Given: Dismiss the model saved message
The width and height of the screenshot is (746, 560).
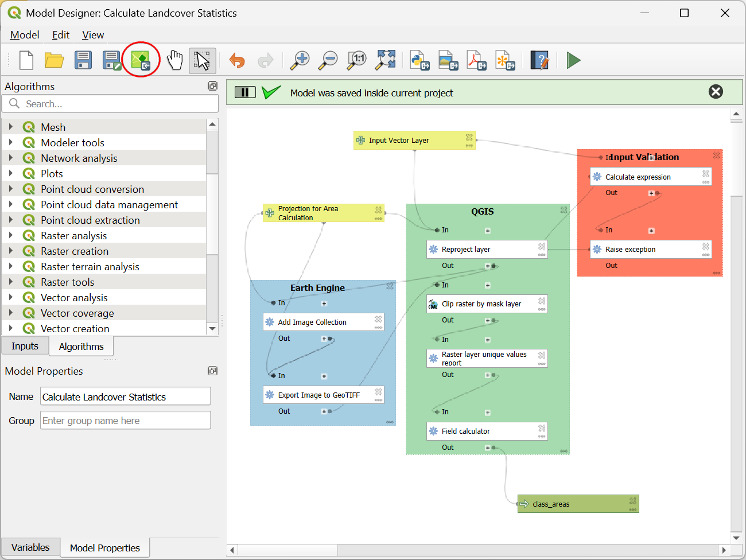Looking at the screenshot, I should tap(716, 92).
